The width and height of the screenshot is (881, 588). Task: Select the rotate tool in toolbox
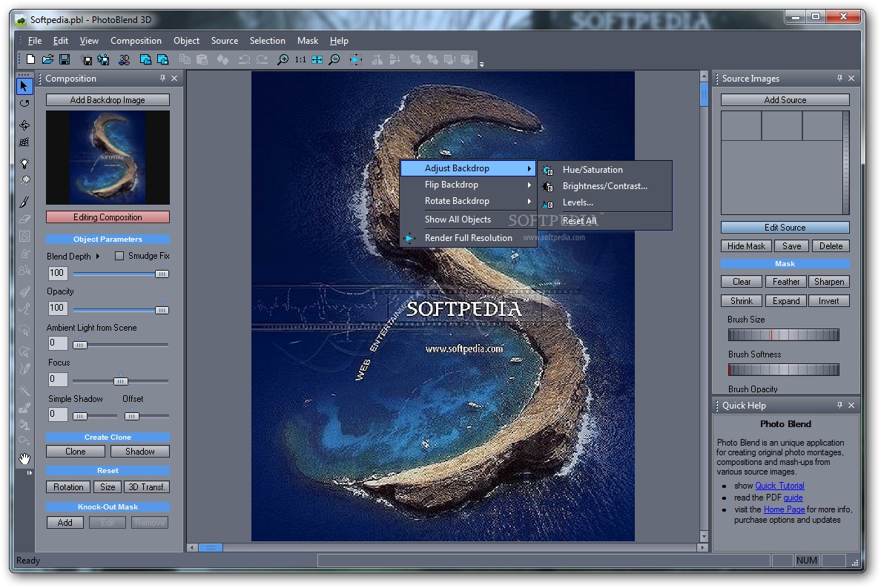coord(24,103)
